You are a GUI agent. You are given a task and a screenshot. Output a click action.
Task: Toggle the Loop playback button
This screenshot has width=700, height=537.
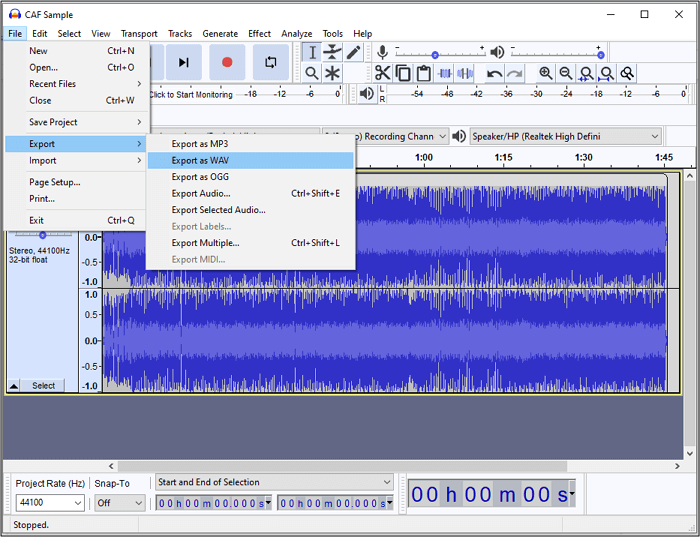tap(270, 62)
